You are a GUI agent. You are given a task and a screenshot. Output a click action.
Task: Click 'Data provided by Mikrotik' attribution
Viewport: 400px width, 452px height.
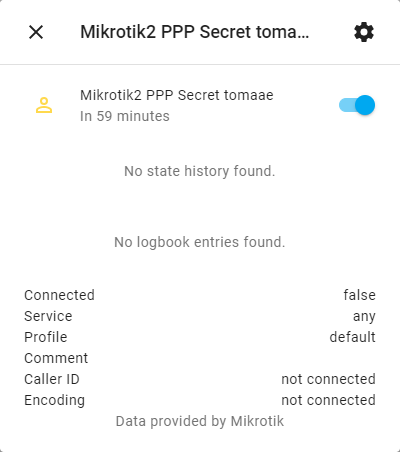(200, 421)
